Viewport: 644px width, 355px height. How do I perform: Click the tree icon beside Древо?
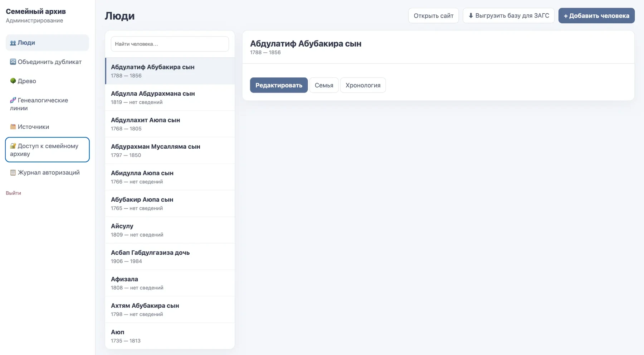click(13, 81)
